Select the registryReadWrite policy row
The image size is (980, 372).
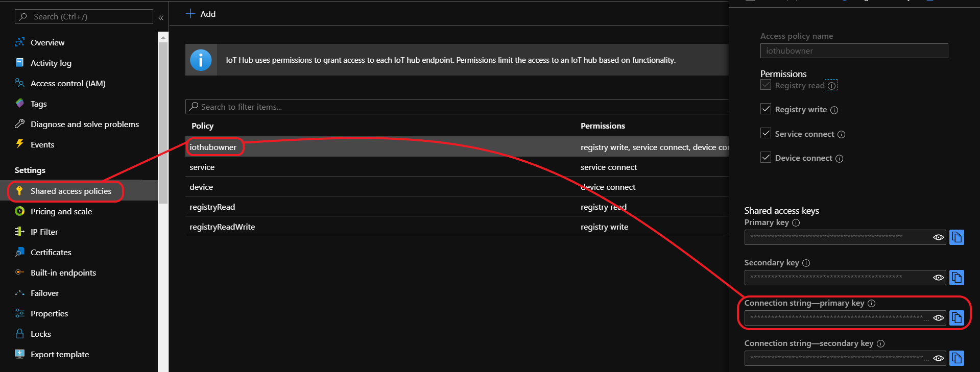222,227
